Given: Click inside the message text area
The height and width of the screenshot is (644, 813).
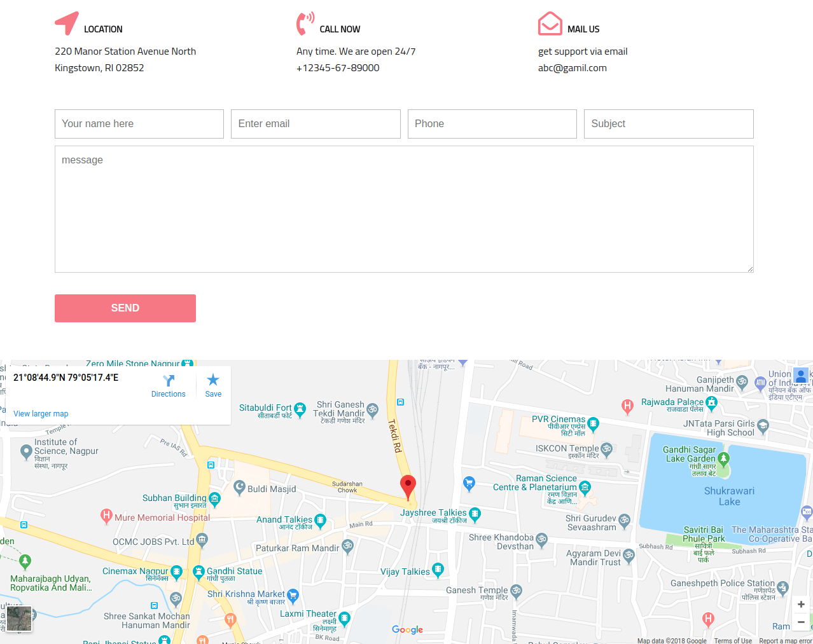Looking at the screenshot, I should [404, 209].
